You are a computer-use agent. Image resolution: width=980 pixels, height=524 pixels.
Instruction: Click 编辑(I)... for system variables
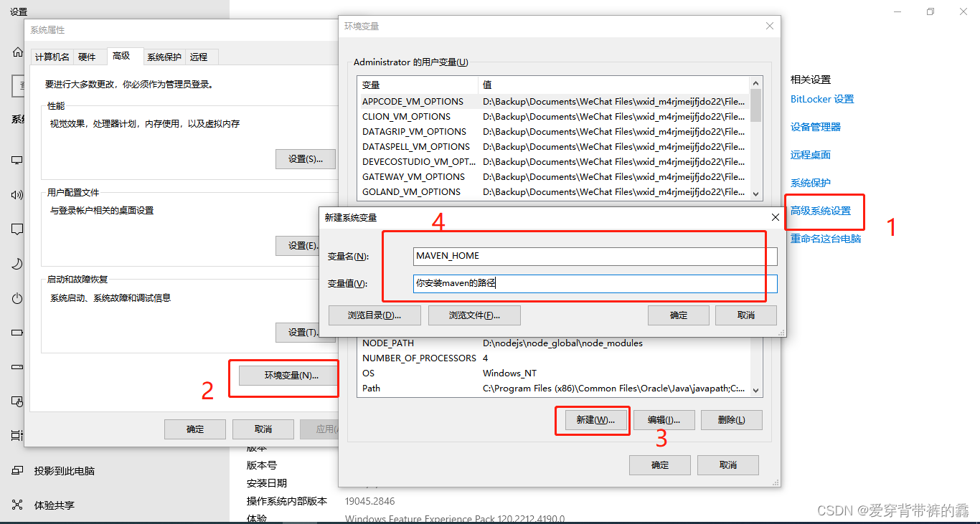664,420
